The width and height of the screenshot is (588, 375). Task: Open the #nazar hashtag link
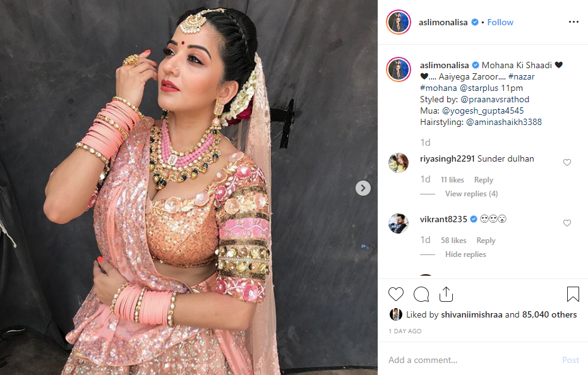[x=521, y=76]
